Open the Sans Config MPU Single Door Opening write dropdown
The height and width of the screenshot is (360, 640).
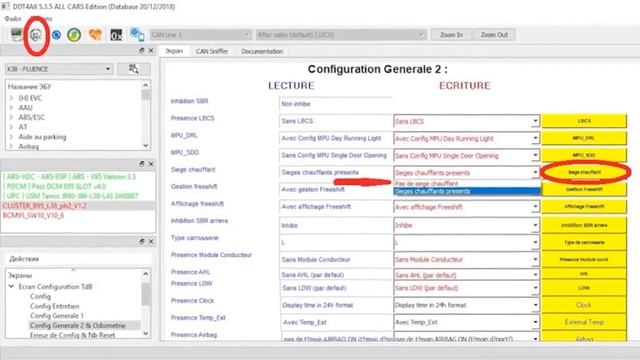tap(467, 156)
